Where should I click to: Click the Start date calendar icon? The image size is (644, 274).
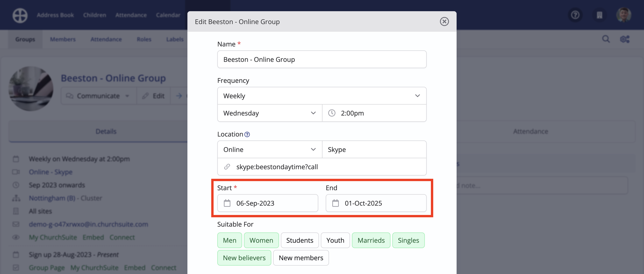[227, 203]
